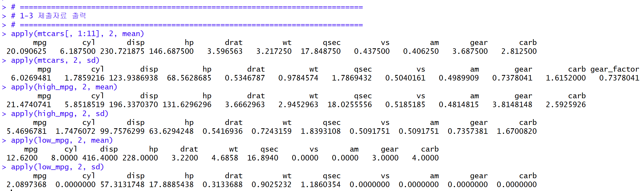This screenshot has height=191, width=644.
Task: Click the high_mpg sd value 1.8393108
Action: click(321, 131)
